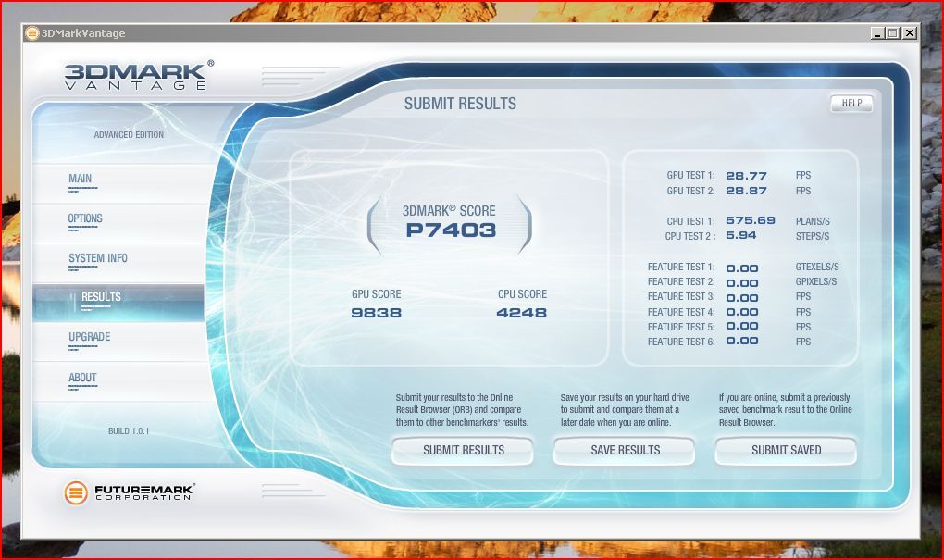The image size is (944, 560).
Task: Maximize the 3DMark Vantage window
Action: click(x=893, y=33)
